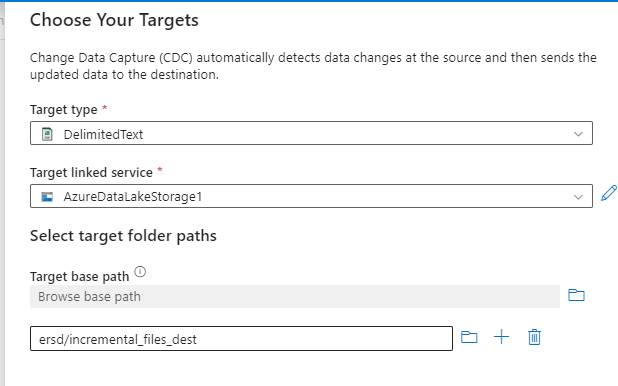Click the Choose Your Targets heading

coord(114,20)
